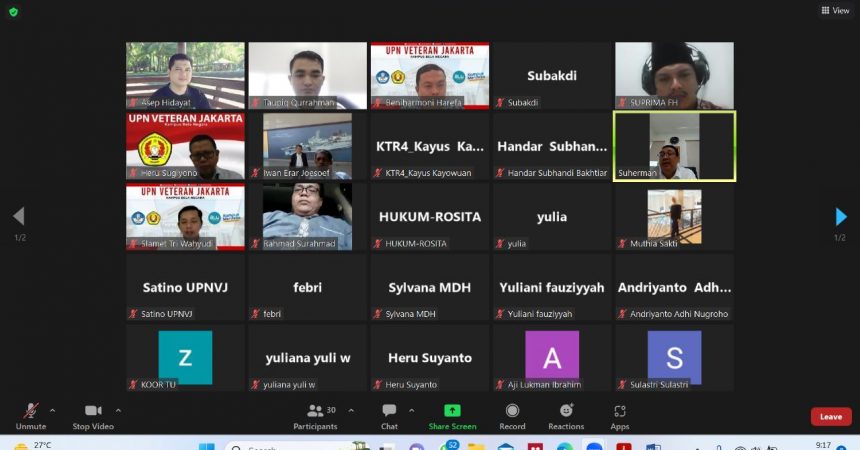This screenshot has height=450, width=860.
Task: Stop Video camera
Action: 94,412
